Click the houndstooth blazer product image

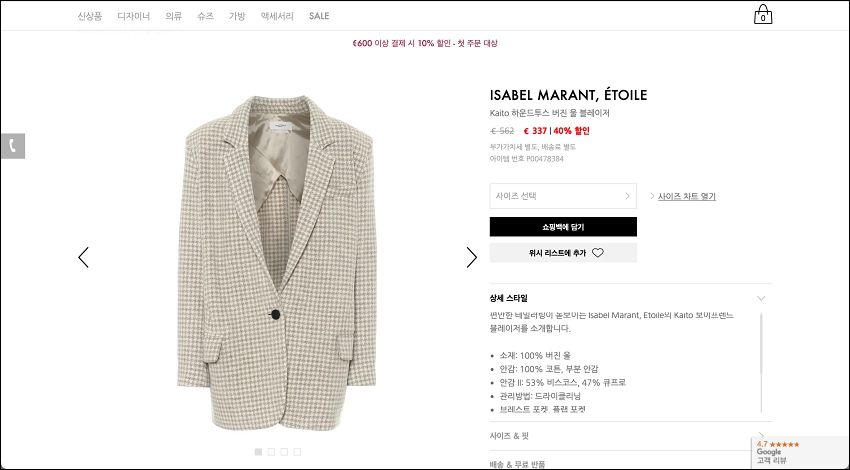click(276, 263)
